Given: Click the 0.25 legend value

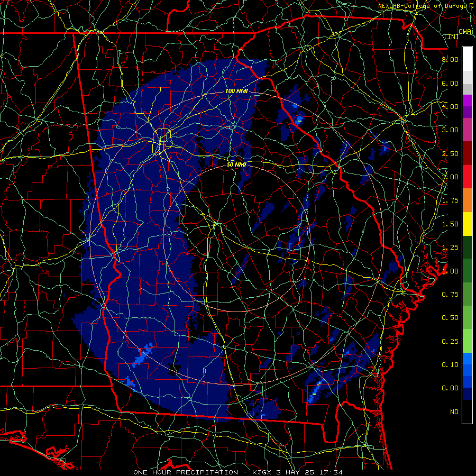Looking at the screenshot, I should (x=450, y=342).
